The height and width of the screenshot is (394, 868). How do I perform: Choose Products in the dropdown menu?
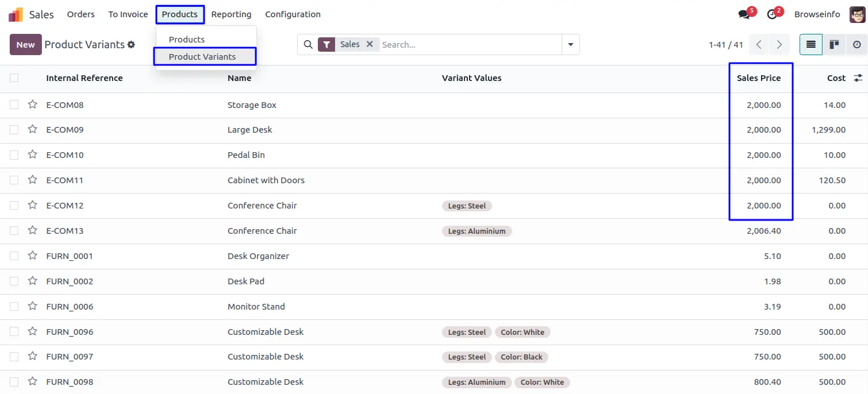click(x=187, y=40)
